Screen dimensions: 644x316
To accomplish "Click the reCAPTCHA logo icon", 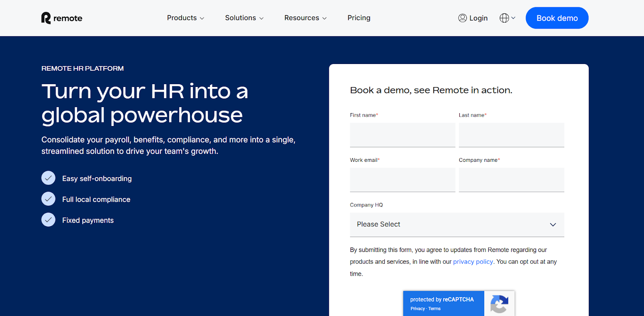I will [x=499, y=304].
